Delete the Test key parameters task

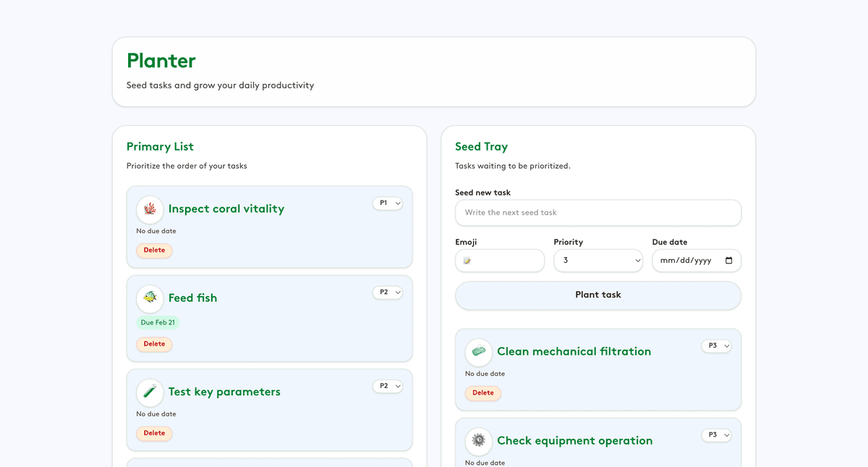coord(154,434)
